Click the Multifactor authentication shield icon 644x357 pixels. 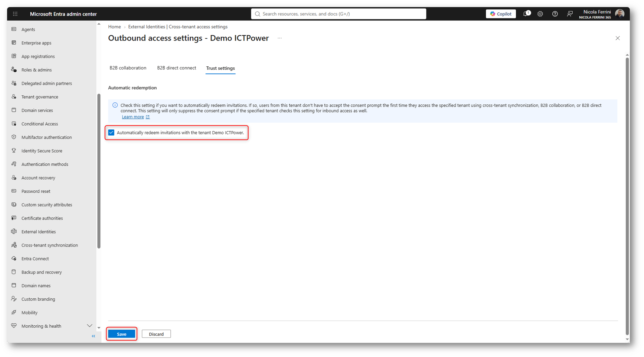coord(14,137)
